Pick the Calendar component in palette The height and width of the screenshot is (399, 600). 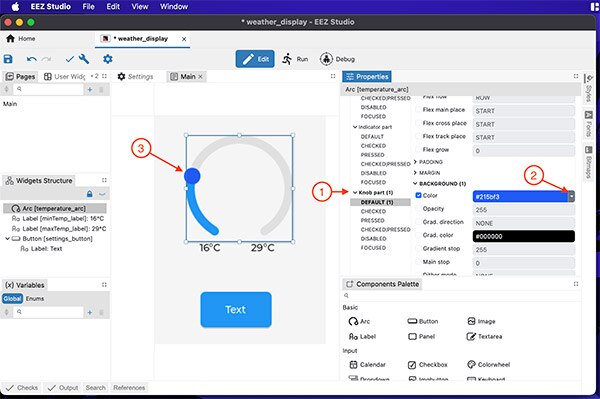(367, 365)
